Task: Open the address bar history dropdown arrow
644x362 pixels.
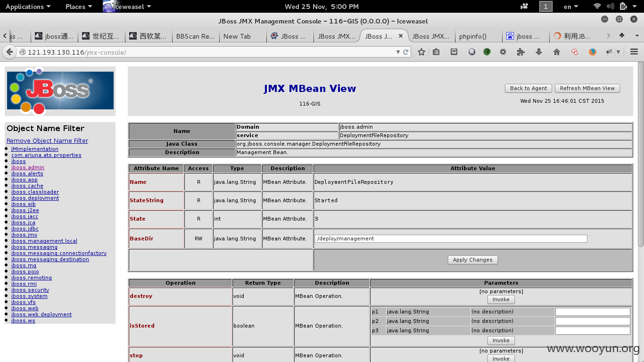Action: tap(398, 52)
